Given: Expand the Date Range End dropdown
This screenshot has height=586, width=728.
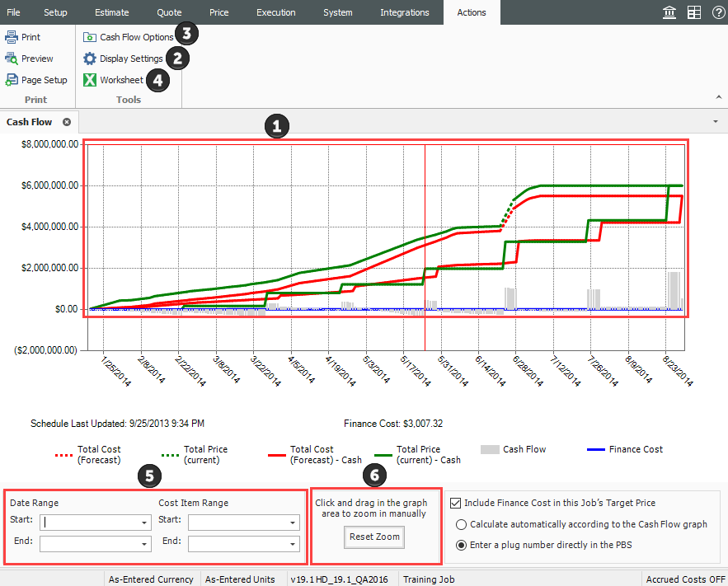Looking at the screenshot, I should (x=145, y=544).
